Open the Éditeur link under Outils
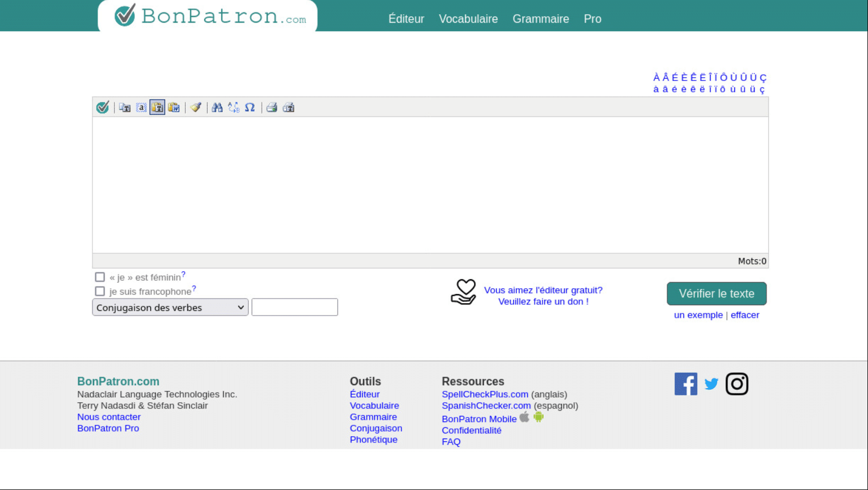The image size is (868, 490). click(x=365, y=394)
